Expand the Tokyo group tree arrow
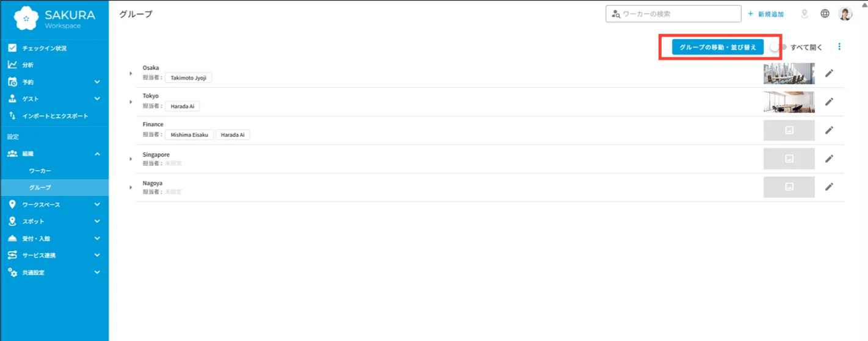 [x=131, y=102]
